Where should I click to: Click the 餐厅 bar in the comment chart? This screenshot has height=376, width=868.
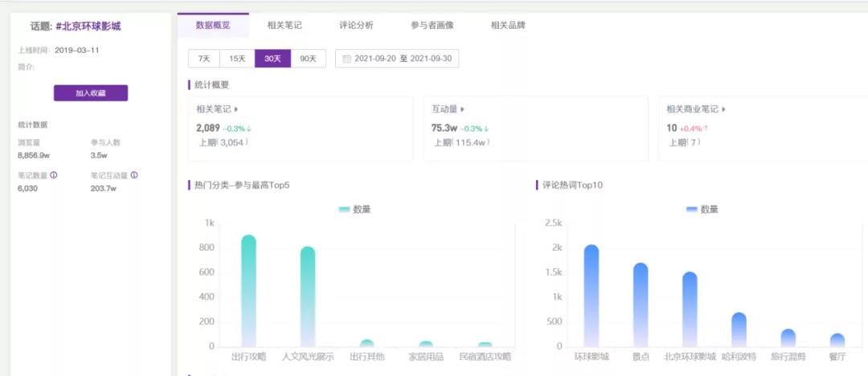point(837,341)
